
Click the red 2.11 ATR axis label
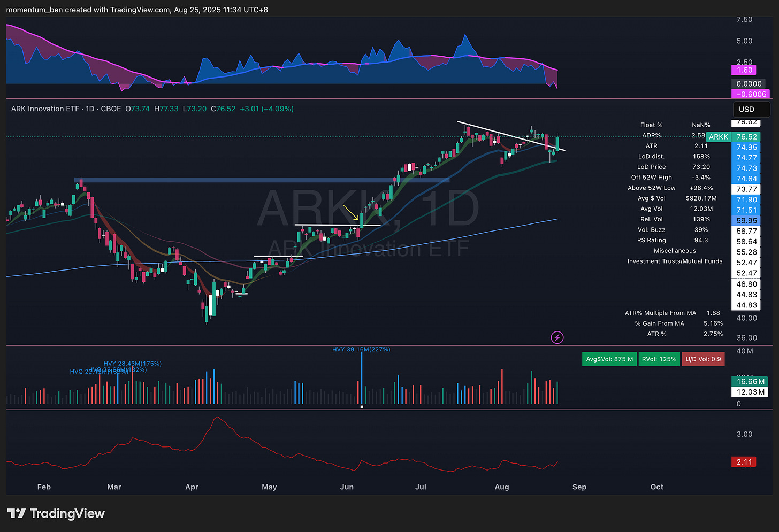[x=744, y=462]
